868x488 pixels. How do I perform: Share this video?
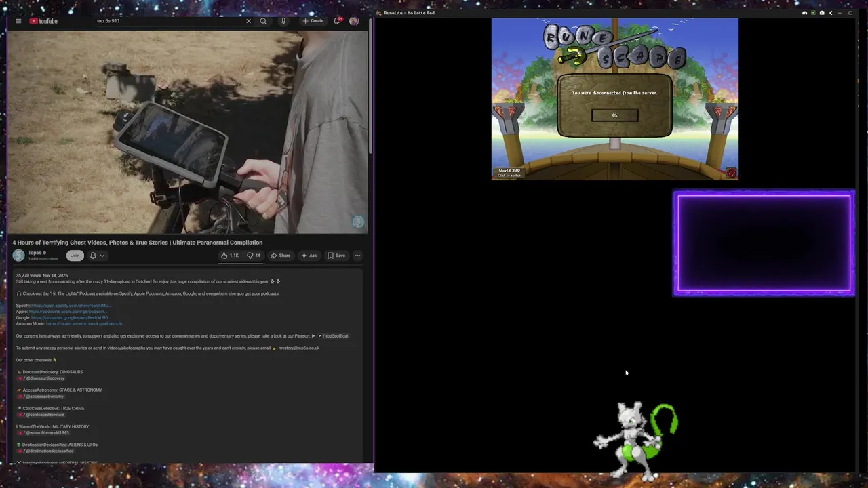[280, 256]
